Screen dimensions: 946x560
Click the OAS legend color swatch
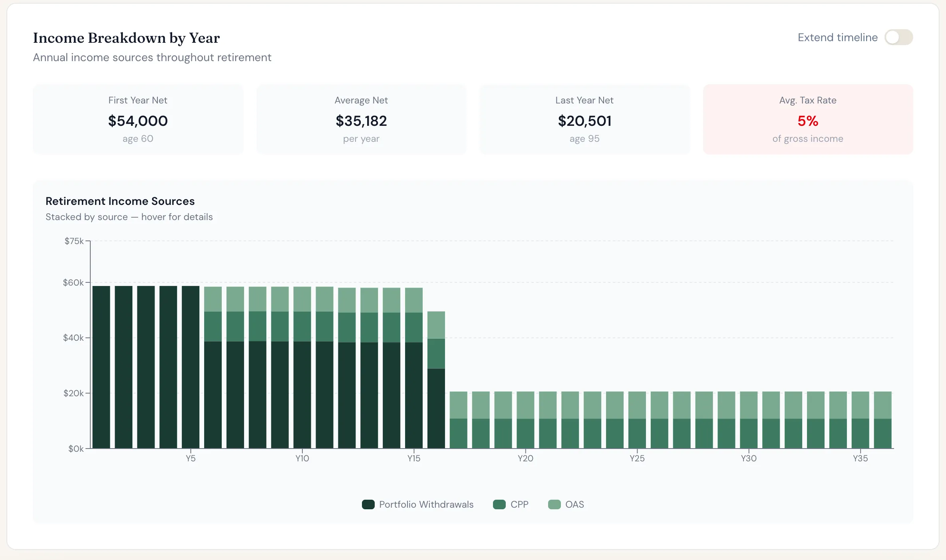coord(554,504)
